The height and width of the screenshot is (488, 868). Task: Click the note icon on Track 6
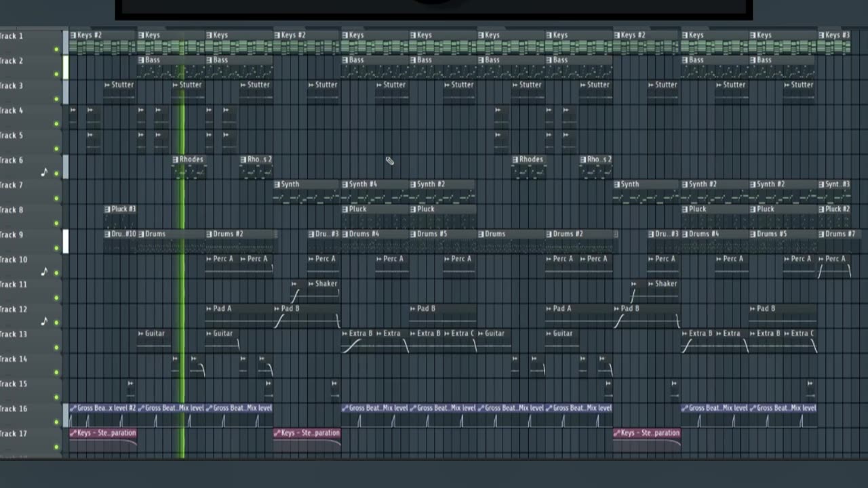45,172
